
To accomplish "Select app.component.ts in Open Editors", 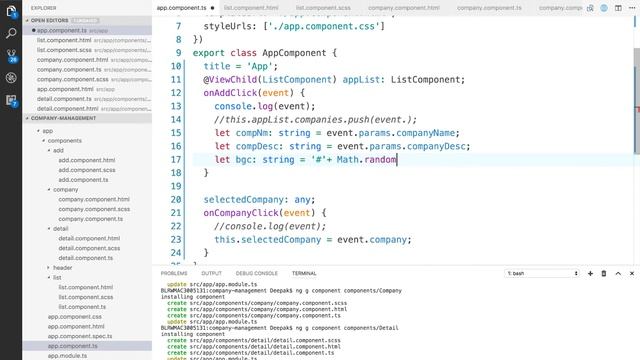I will [87, 31].
